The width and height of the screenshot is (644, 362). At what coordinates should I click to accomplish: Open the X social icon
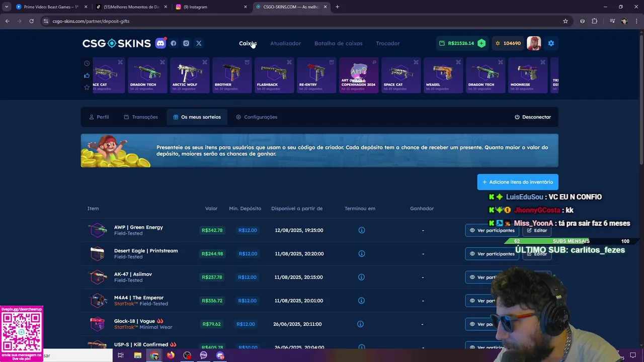(199, 43)
